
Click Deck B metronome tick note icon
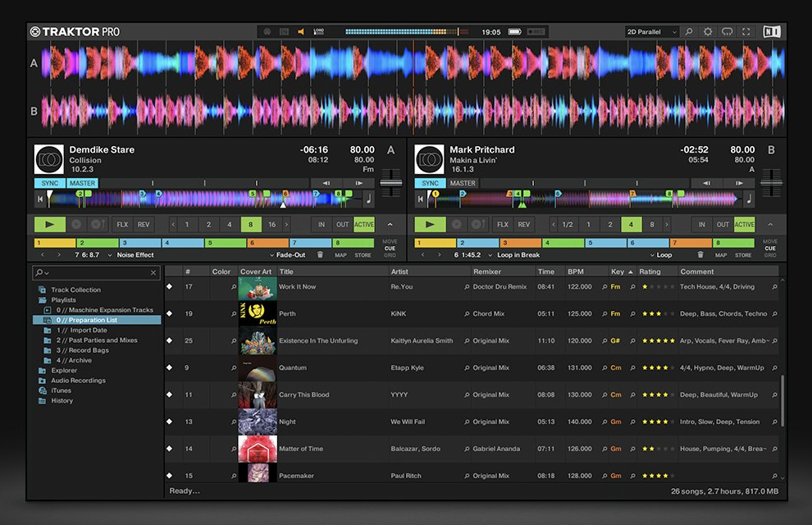(749, 199)
